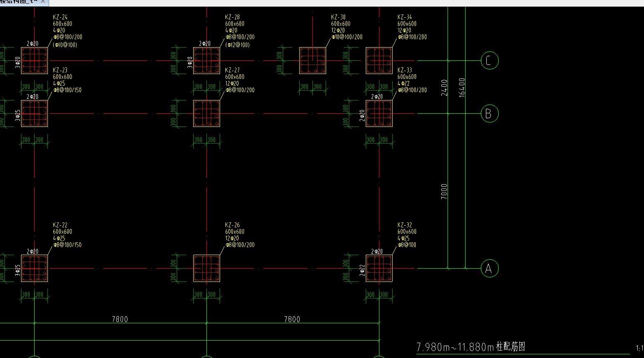The image size is (644, 358).
Task: Click the right 7800 span dimension
Action: (292, 319)
